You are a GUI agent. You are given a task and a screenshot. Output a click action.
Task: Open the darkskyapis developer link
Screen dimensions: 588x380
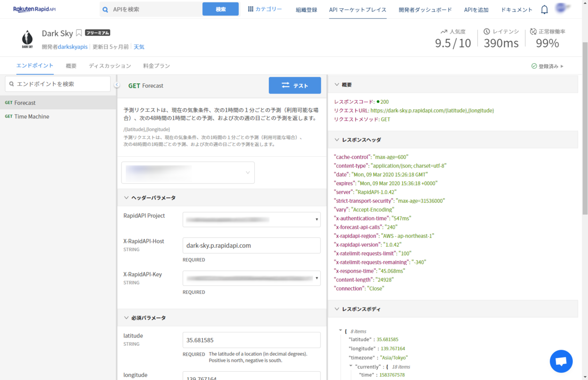point(73,47)
